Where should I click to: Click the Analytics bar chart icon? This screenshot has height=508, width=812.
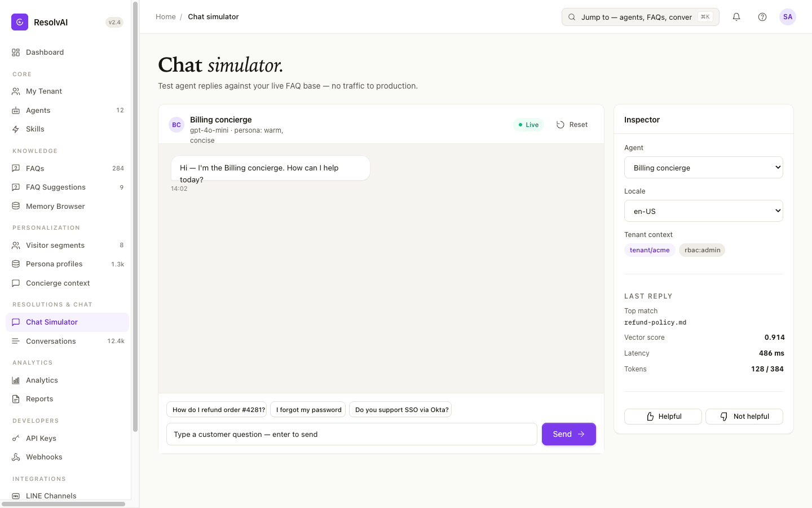16,380
